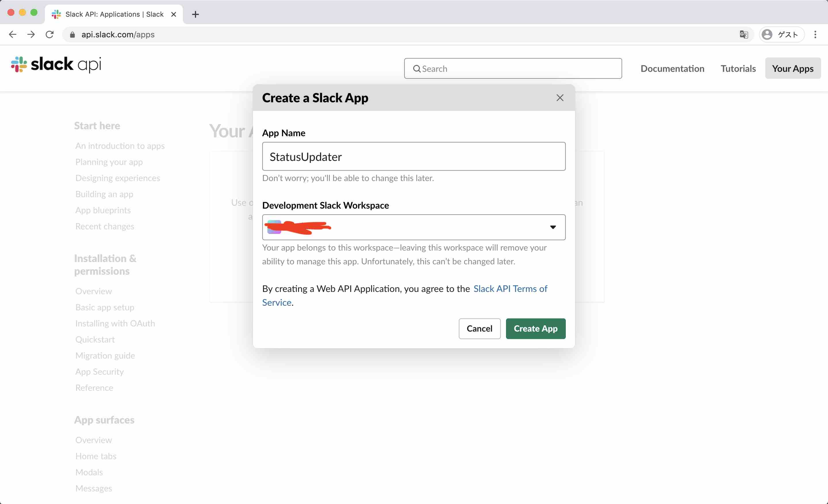
Task: Click the browser forward arrow
Action: click(31, 34)
